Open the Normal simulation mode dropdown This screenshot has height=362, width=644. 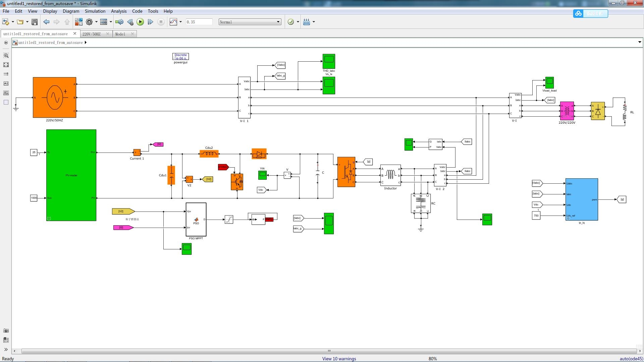pos(250,22)
